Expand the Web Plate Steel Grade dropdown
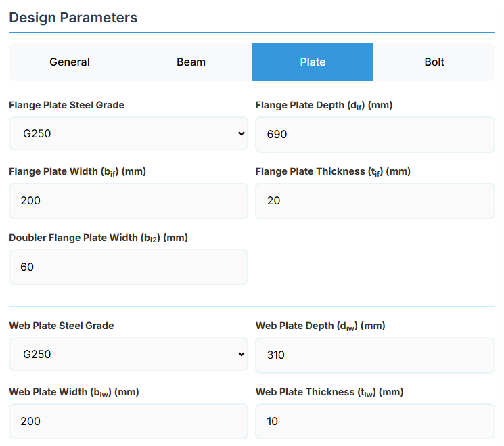504x446 pixels. click(x=129, y=355)
